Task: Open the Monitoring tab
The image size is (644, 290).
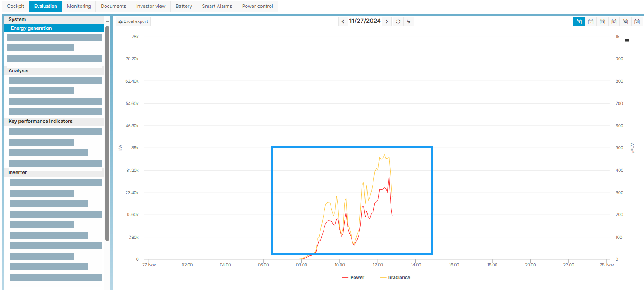Action: 79,6
